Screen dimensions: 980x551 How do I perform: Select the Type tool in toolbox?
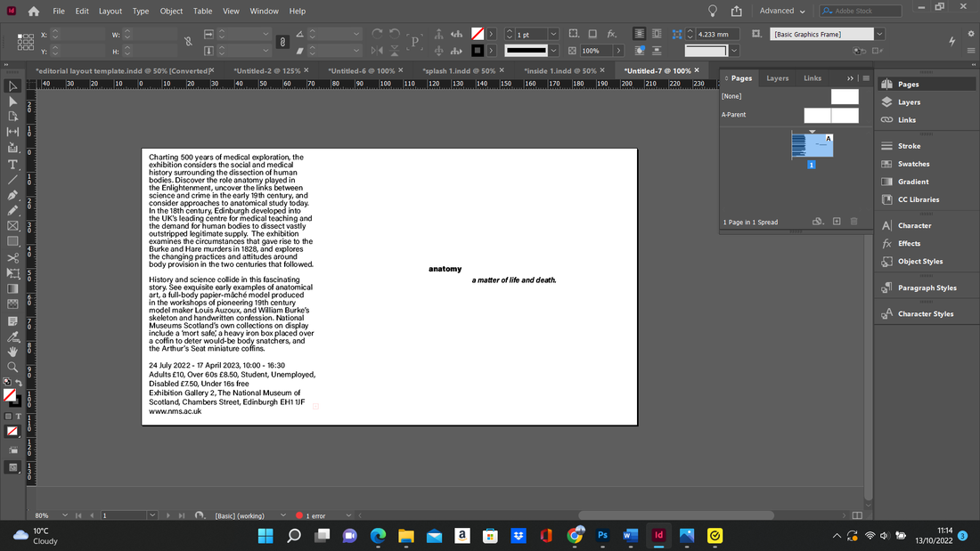pos(12,165)
